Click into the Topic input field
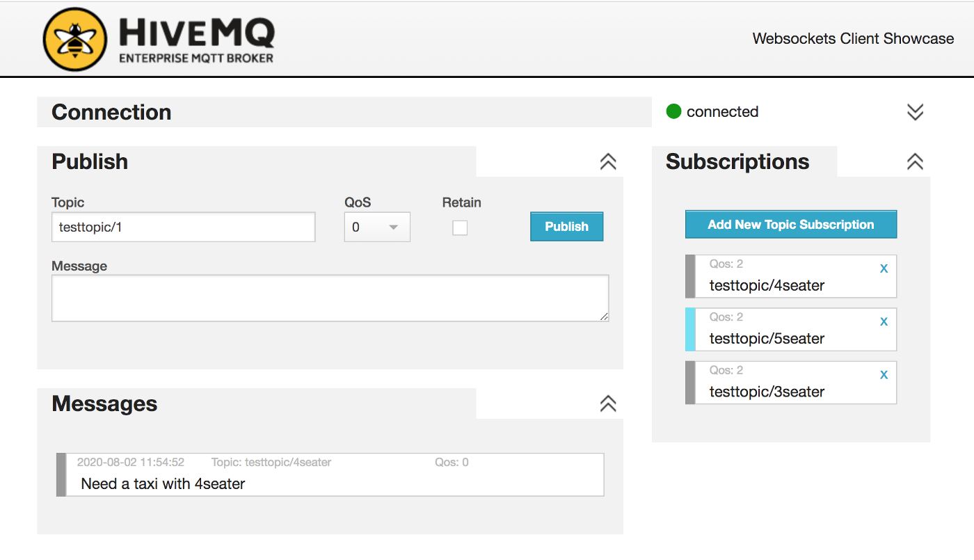This screenshot has height=560, width=974. coord(183,227)
